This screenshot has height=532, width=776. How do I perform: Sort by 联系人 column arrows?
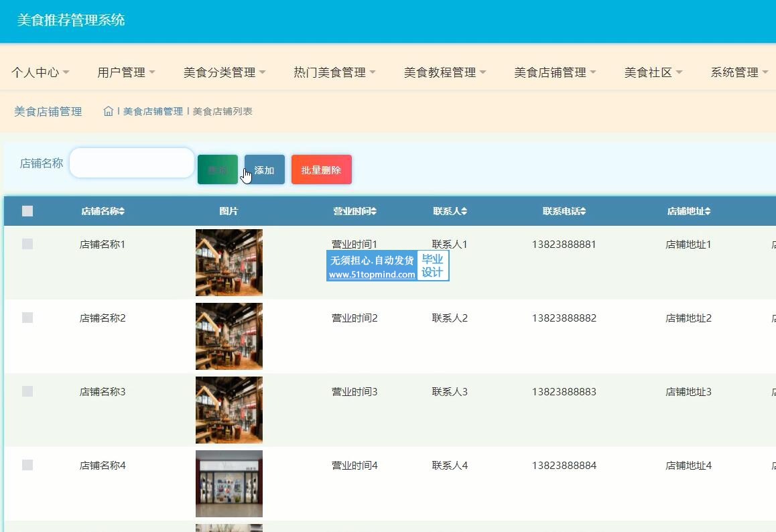point(464,212)
